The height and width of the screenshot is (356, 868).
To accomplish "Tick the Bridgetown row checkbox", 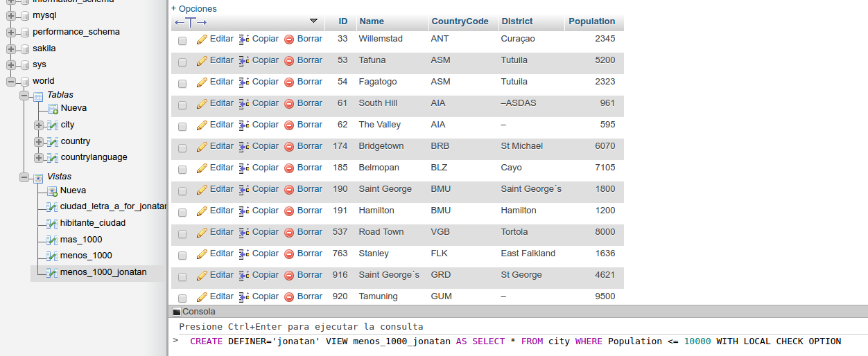I will pos(182,148).
